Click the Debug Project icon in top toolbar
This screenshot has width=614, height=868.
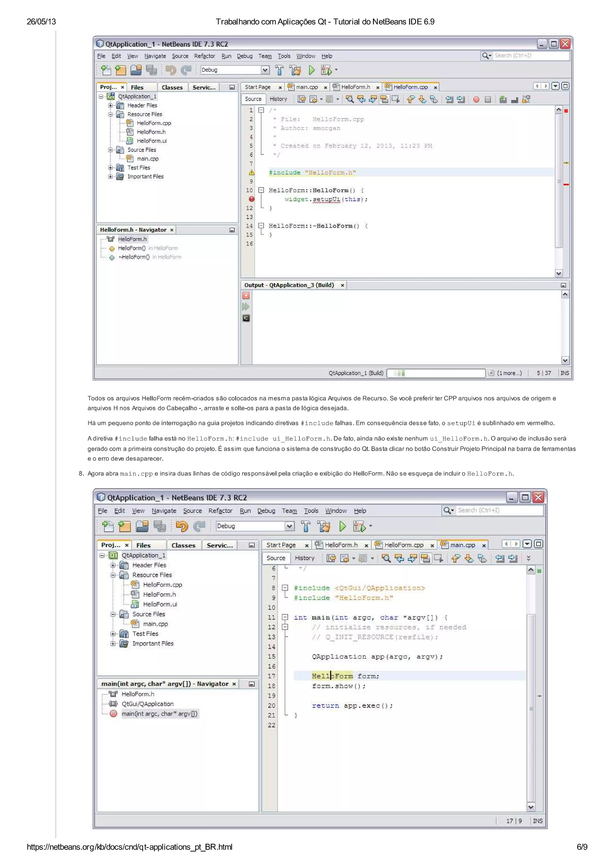pyautogui.click(x=326, y=70)
